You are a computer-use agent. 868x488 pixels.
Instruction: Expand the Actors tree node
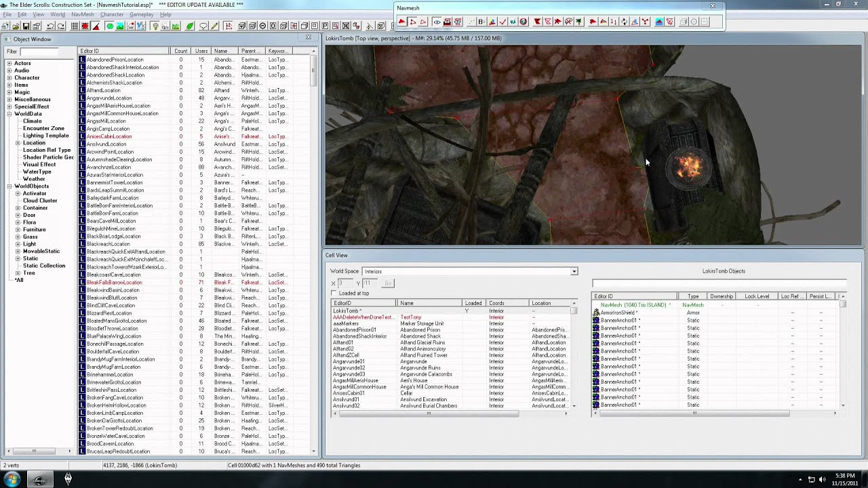(9, 63)
